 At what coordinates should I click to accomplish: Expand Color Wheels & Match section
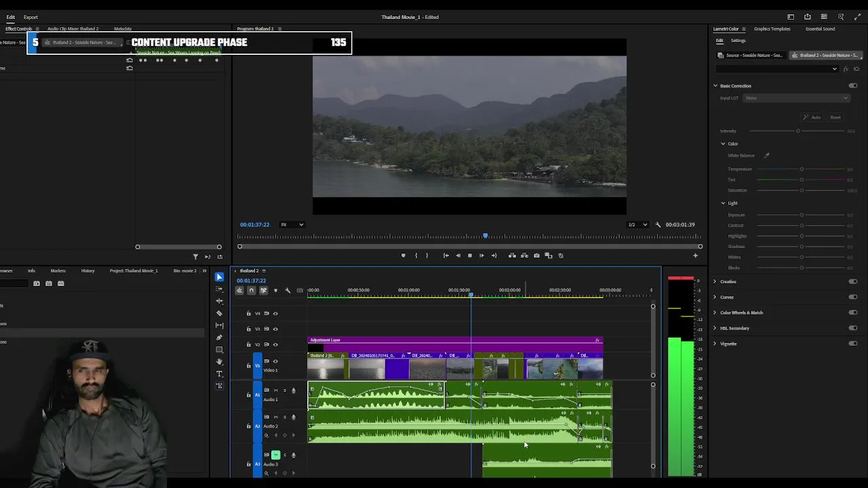pos(715,313)
